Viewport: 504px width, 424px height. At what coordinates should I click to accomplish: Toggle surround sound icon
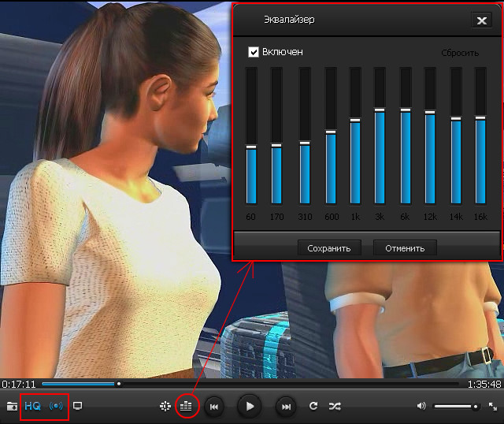click(56, 406)
